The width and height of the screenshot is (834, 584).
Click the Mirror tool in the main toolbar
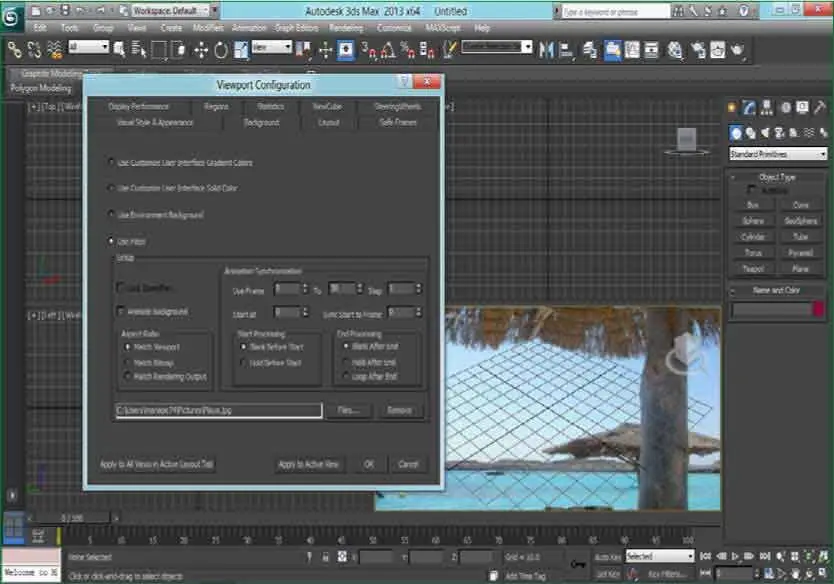546,50
